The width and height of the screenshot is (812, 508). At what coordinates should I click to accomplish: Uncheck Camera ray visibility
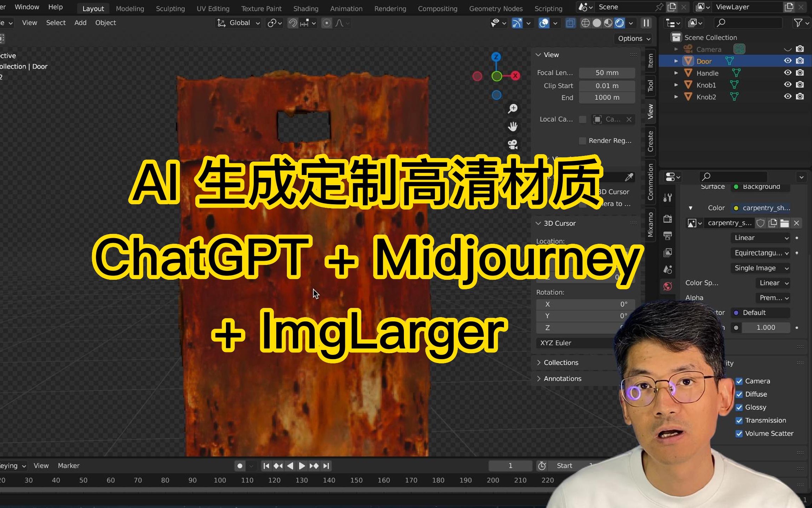[739, 381]
